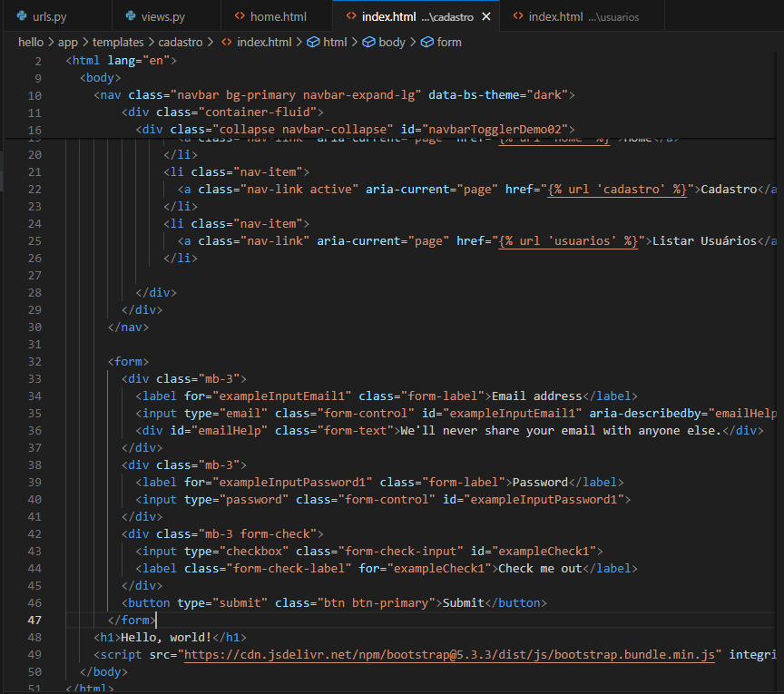784x694 pixels.
Task: Click the Python icon on urls.py tab
Action: (21, 16)
